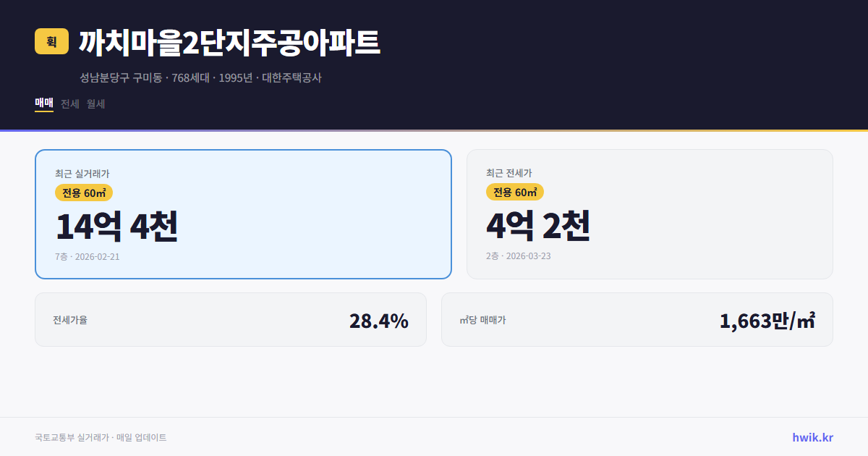Switch to the 전세 tab
Screen dimensions: 868x456
point(69,104)
